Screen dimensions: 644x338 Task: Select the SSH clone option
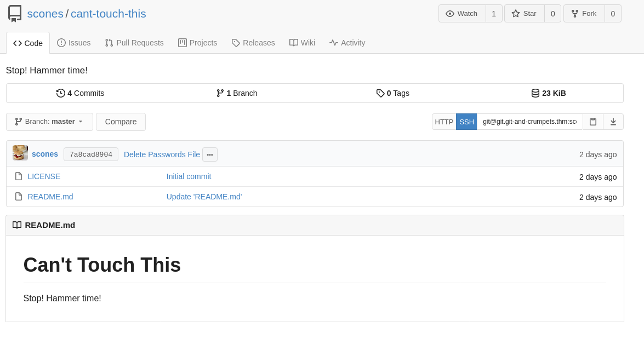(x=466, y=122)
